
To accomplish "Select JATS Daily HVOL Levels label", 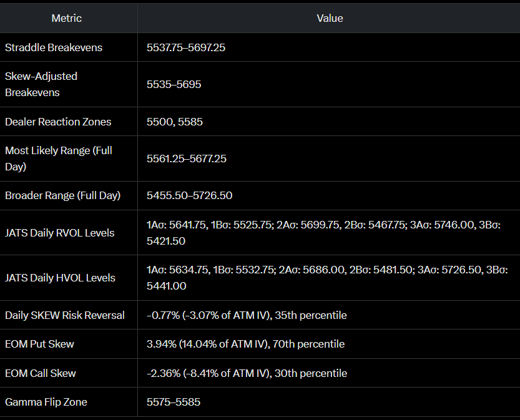I will coord(60,278).
